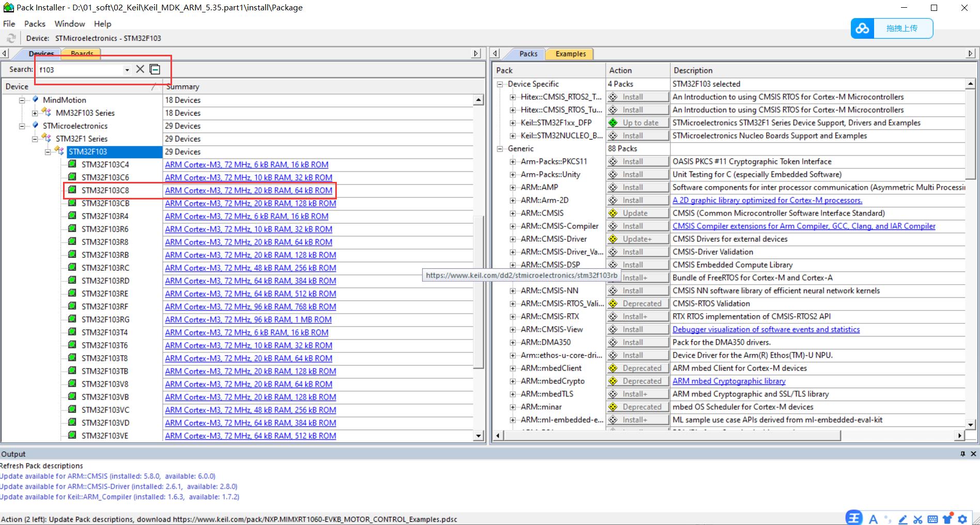
Task: Toggle English mode with the tray A icon
Action: (x=873, y=519)
